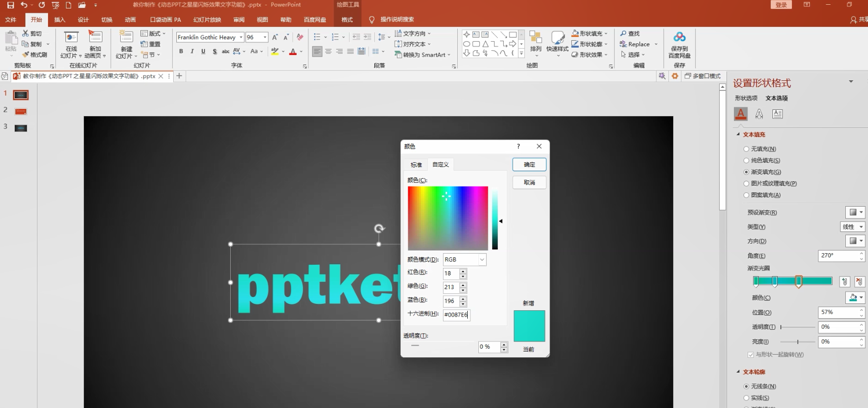The height and width of the screenshot is (408, 868).
Task: Switch to Shape Options (形状选项) tab
Action: [x=746, y=98]
